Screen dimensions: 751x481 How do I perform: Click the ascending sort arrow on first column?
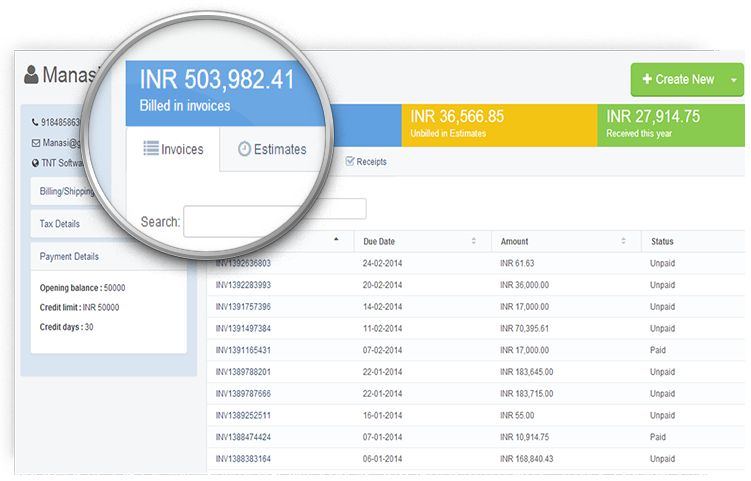pos(336,239)
